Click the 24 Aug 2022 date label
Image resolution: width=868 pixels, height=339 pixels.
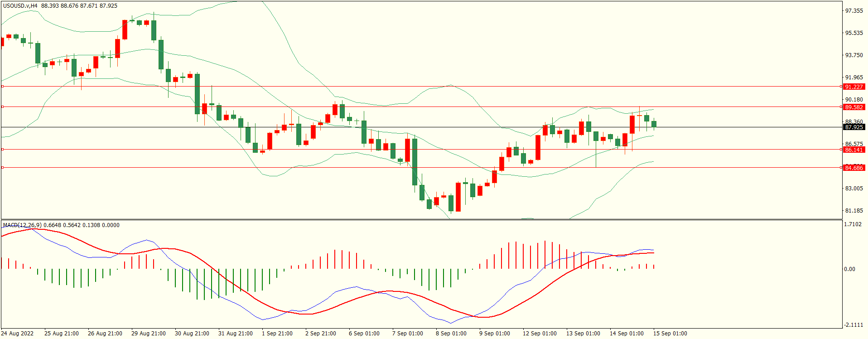click(x=17, y=334)
